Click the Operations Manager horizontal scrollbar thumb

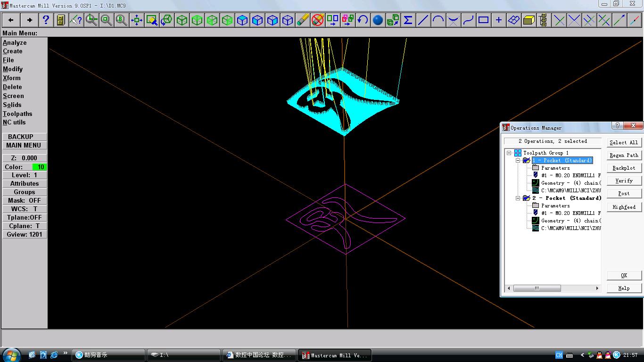coord(537,288)
